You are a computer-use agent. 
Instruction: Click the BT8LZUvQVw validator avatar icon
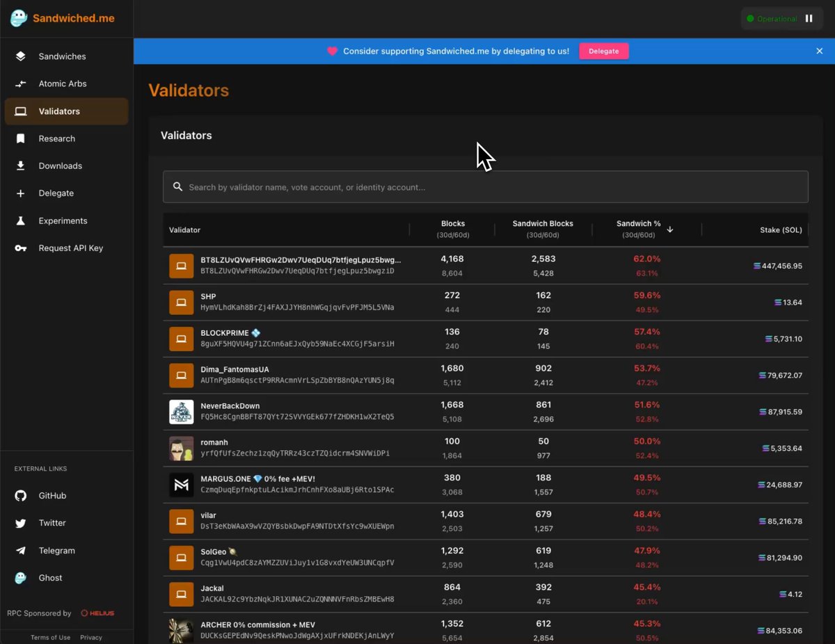click(182, 266)
